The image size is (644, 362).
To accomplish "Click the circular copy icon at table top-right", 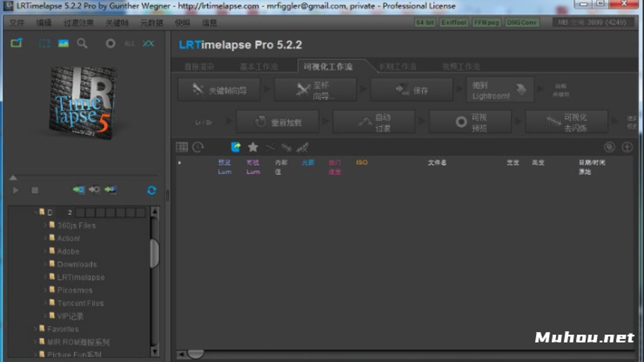I will [x=609, y=147].
